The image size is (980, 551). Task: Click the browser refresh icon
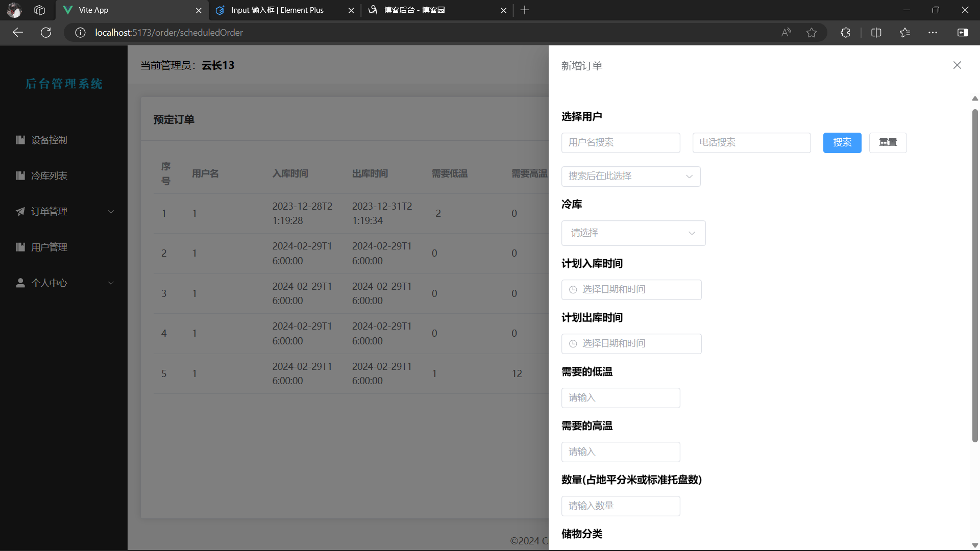click(46, 33)
